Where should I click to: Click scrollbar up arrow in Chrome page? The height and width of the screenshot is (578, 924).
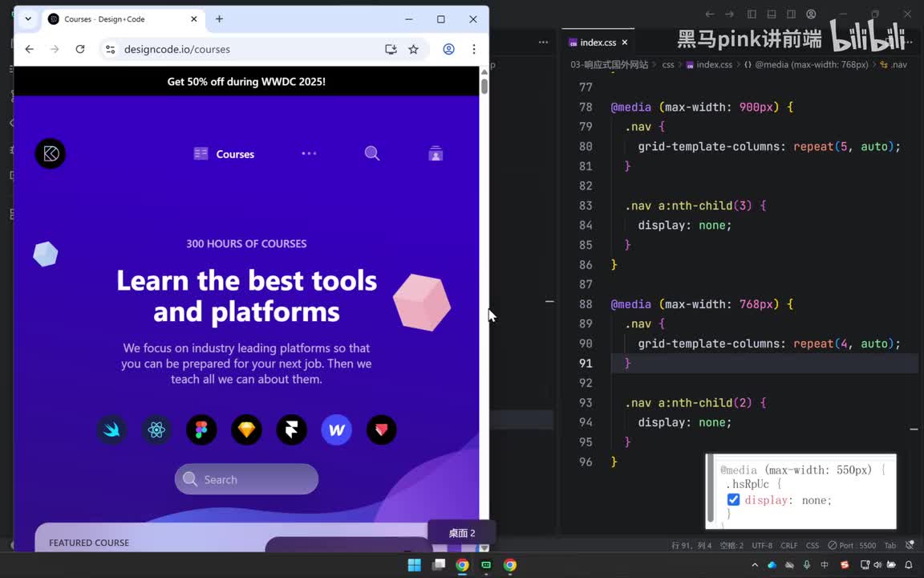coord(484,72)
